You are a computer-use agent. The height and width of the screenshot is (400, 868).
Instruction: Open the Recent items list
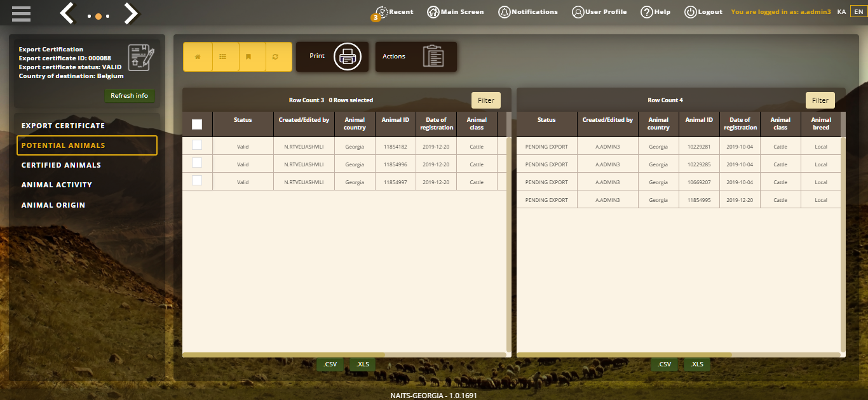394,11
